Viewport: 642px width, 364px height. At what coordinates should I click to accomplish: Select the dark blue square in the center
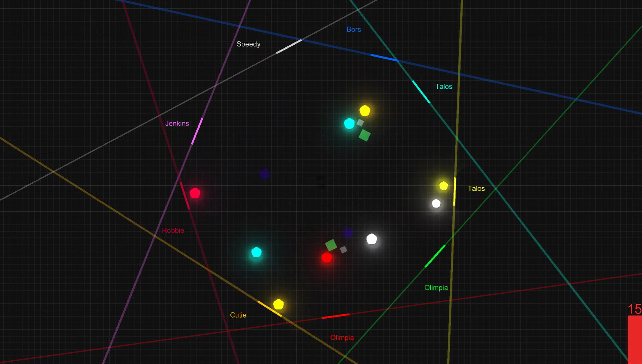tap(348, 233)
